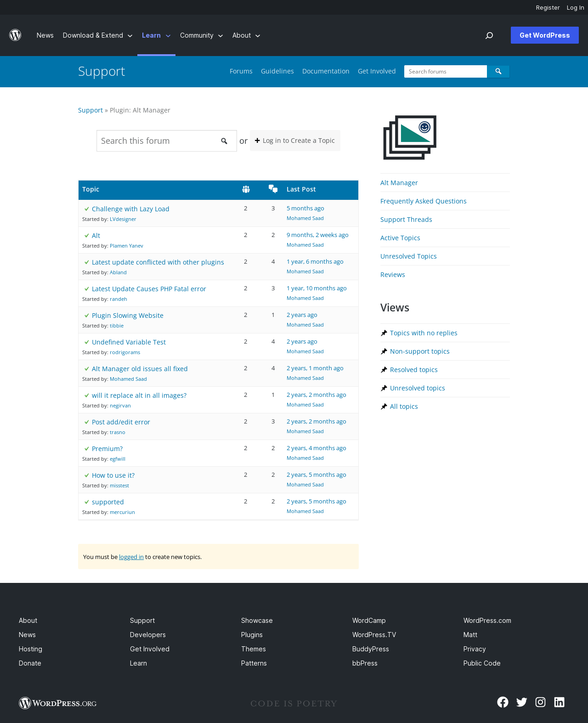Click resolved checkmark on supported topic
The width and height of the screenshot is (588, 723).
[87, 502]
